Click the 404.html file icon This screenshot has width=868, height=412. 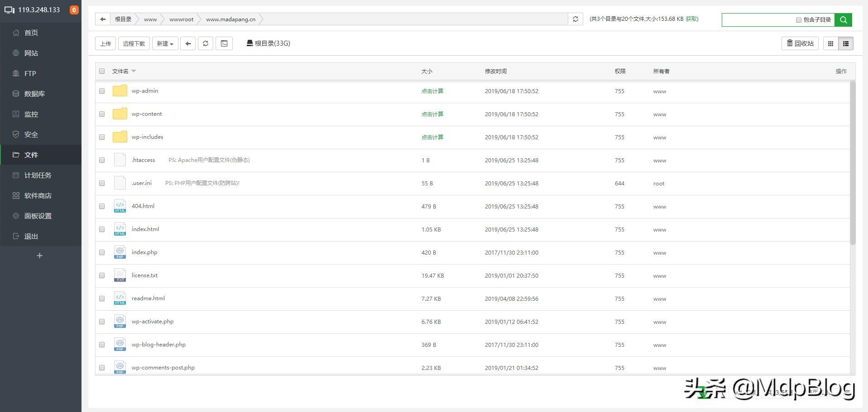(x=120, y=206)
